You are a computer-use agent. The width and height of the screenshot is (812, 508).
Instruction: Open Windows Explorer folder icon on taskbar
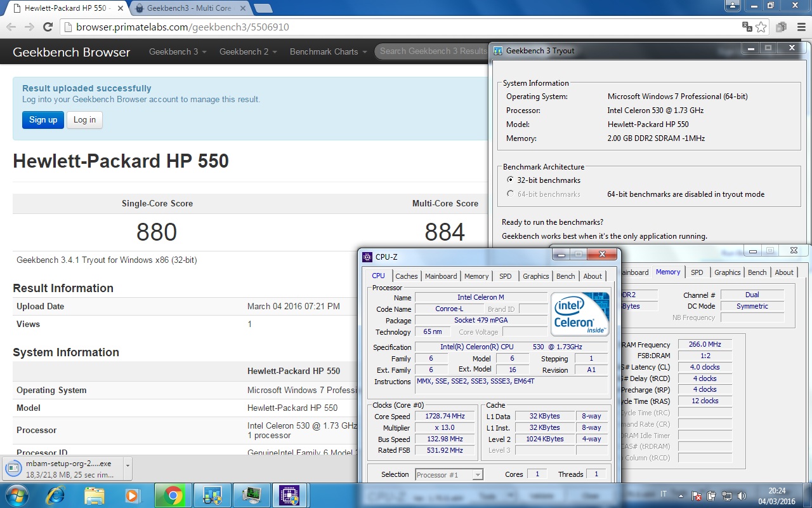pyautogui.click(x=94, y=495)
